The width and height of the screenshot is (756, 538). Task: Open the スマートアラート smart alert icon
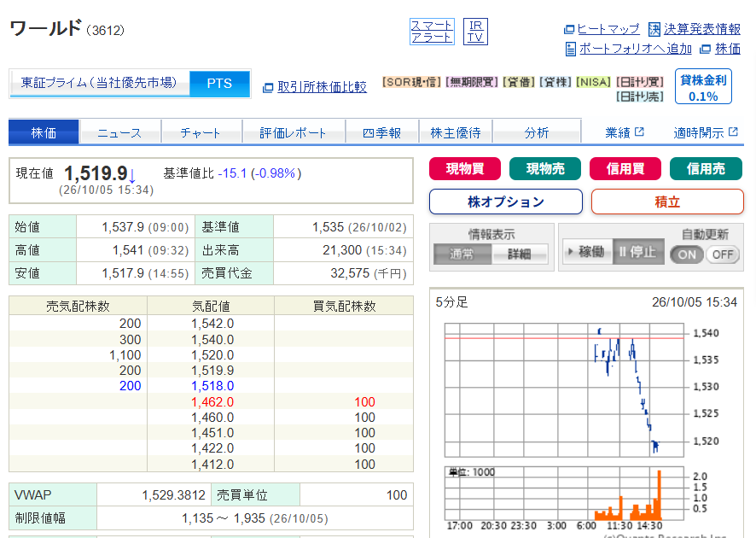pyautogui.click(x=432, y=32)
